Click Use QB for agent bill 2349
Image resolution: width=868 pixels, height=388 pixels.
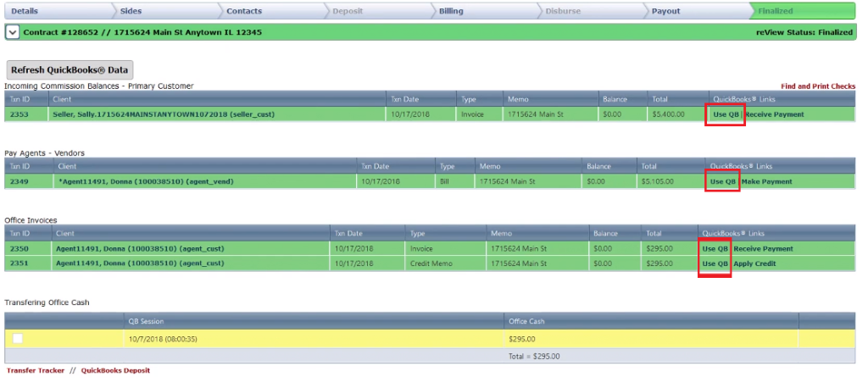click(x=723, y=181)
